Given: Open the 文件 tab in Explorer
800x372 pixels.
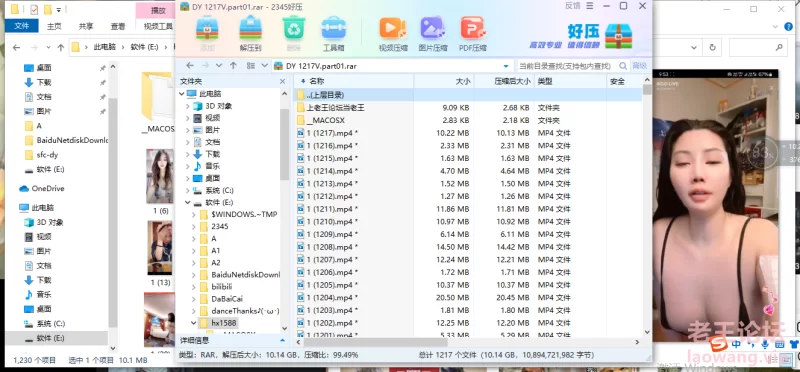Looking at the screenshot, I should point(21,26).
